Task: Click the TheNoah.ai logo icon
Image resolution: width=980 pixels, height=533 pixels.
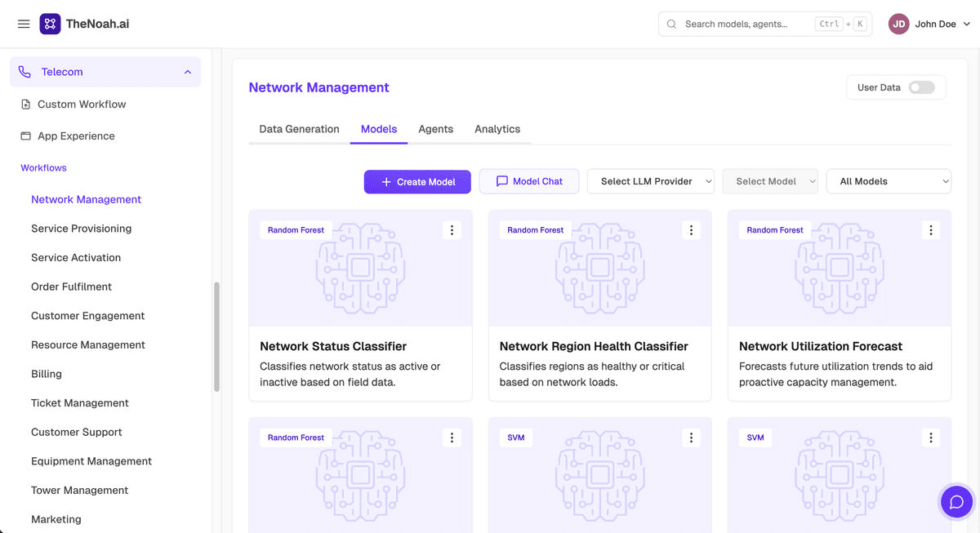Action: (50, 24)
